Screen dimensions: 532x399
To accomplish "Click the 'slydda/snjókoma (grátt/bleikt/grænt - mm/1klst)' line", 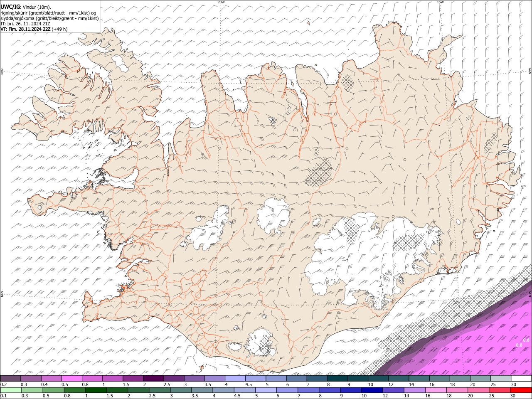I will [49, 18].
